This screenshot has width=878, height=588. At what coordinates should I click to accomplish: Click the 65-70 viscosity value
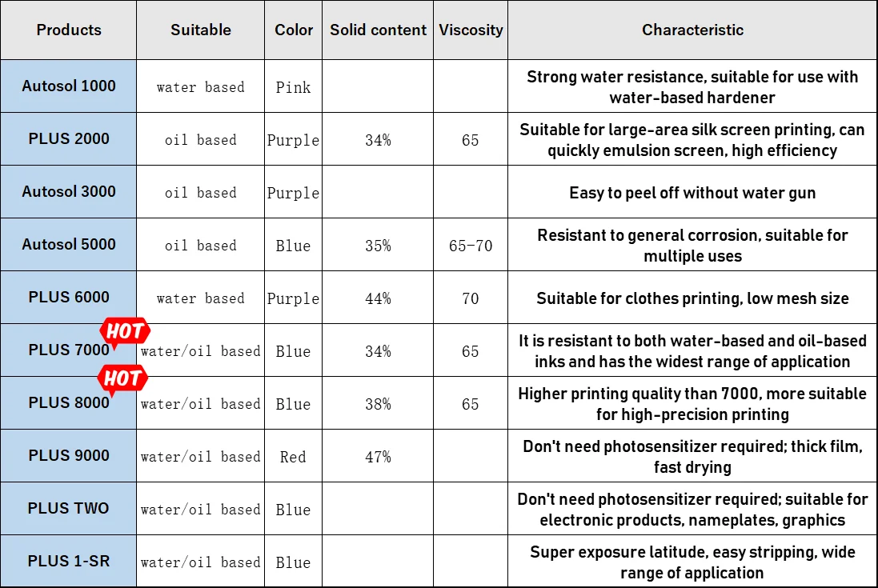pos(471,246)
